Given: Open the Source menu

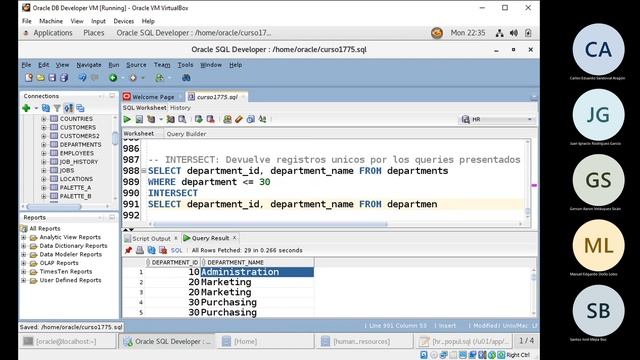Looking at the screenshot, I should (136, 65).
